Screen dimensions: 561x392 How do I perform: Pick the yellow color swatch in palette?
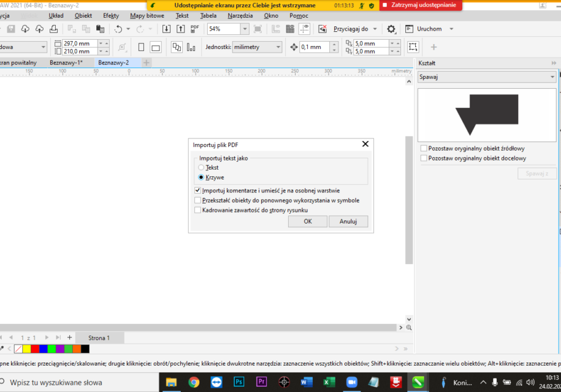pos(27,349)
